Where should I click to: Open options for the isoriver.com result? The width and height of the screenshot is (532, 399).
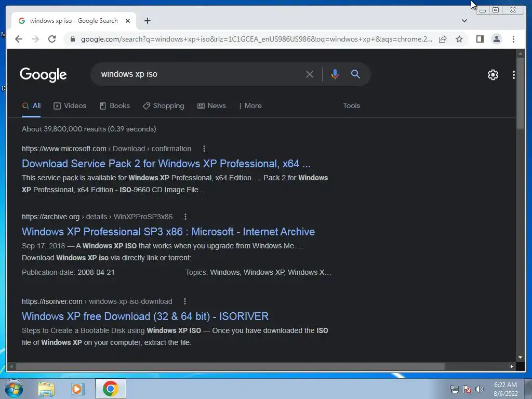point(184,301)
